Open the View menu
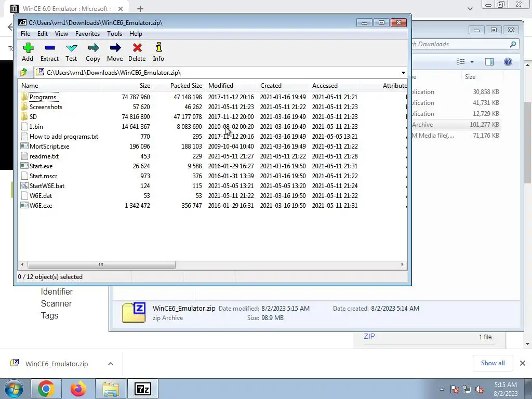Screen dimensions: 532x399 [61, 34]
